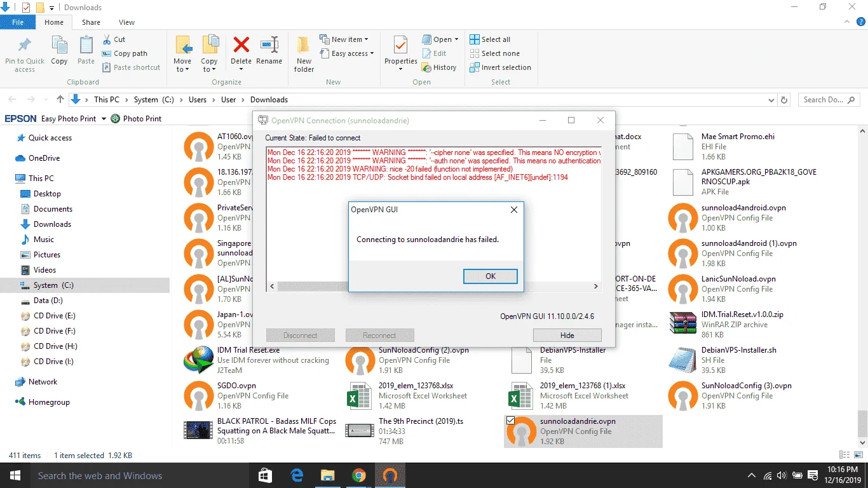868x488 pixels.
Task: Select Desktop in navigation pane
Action: point(47,194)
